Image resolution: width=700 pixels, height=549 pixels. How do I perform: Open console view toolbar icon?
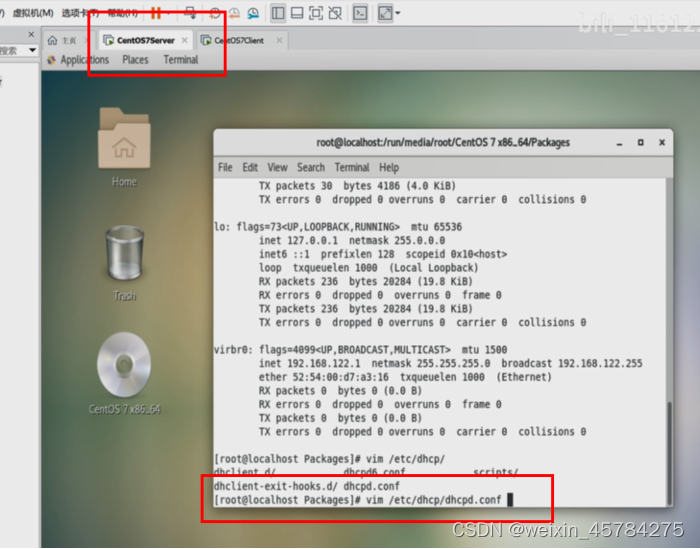[x=360, y=13]
